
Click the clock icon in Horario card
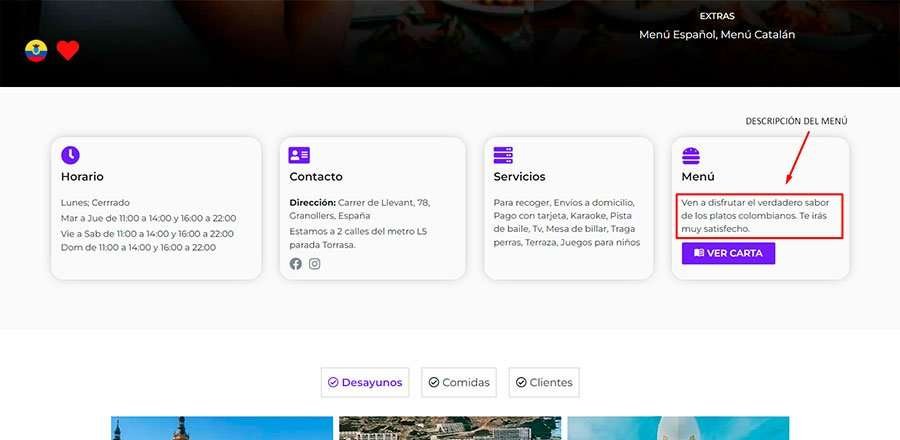[x=70, y=155]
